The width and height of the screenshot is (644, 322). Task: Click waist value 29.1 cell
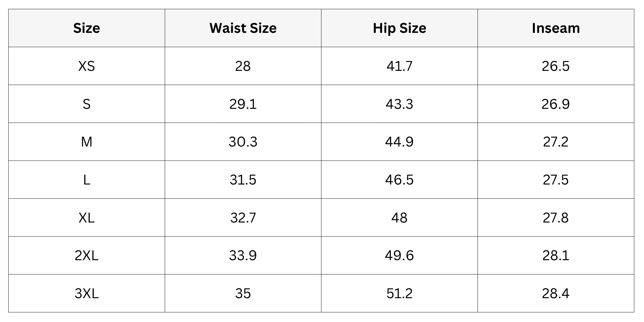(243, 104)
